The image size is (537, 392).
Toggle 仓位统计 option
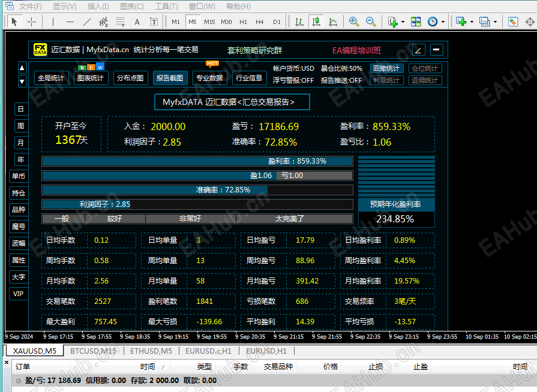tap(425, 68)
